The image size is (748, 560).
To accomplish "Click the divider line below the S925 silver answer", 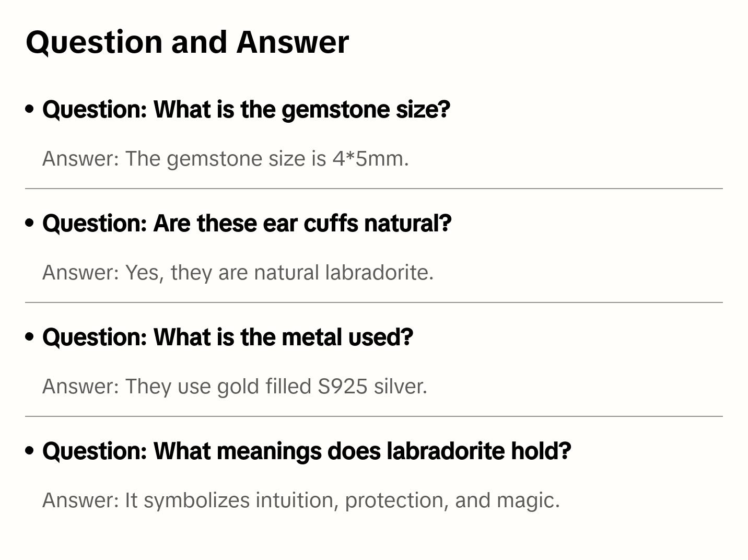I will point(374,416).
